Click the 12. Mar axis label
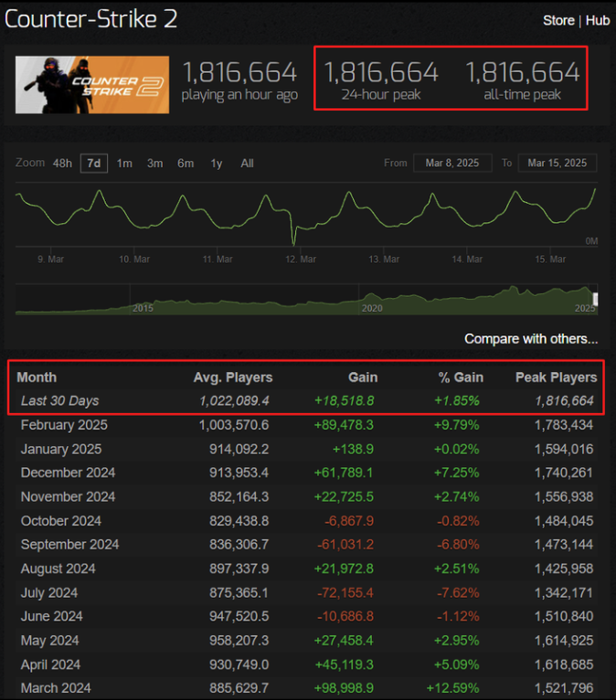Image resolution: width=616 pixels, height=700 pixels. click(301, 260)
